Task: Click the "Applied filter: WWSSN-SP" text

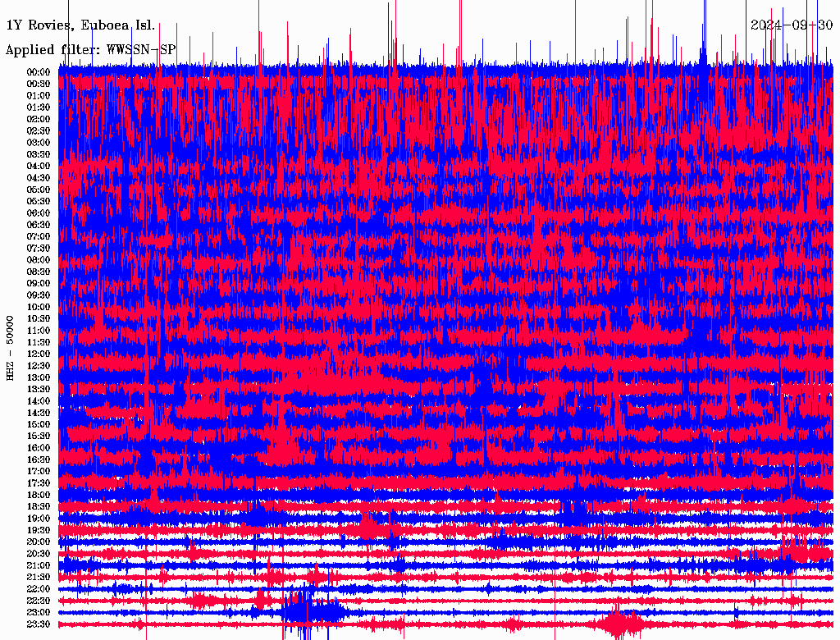Action: pos(90,50)
